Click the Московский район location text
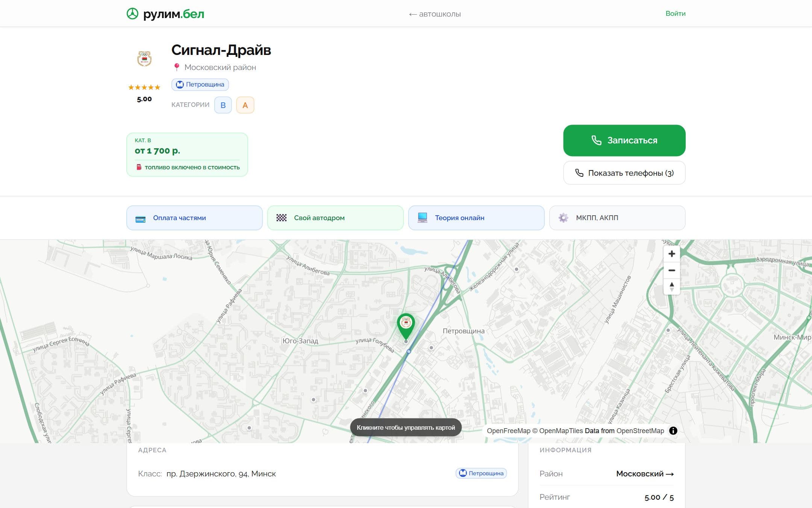The height and width of the screenshot is (508, 812). 220,67
